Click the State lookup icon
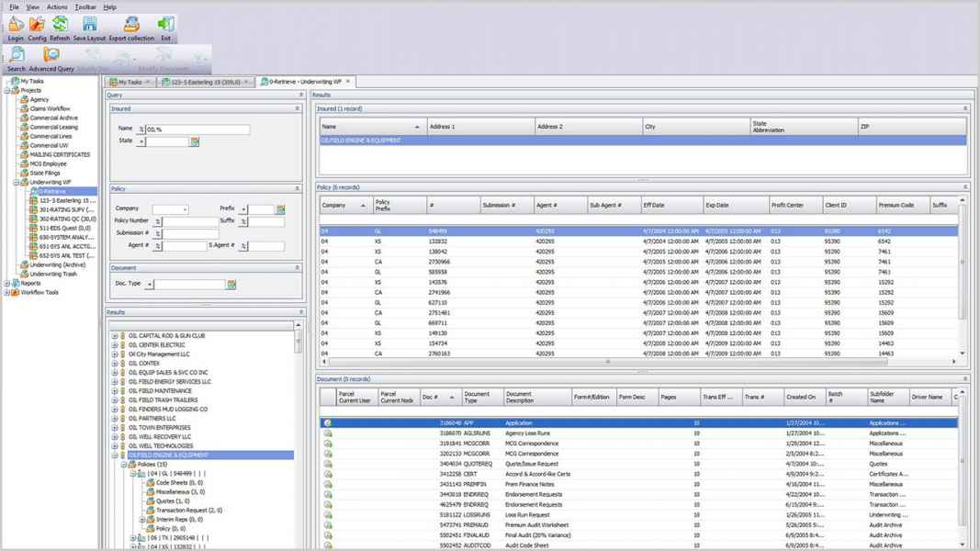The height and width of the screenshot is (551, 980). point(195,141)
